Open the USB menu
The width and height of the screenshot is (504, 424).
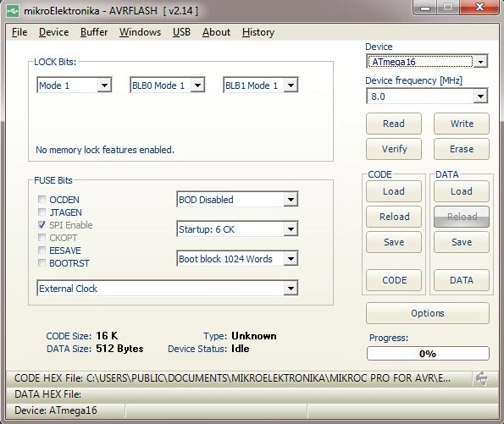click(x=181, y=32)
